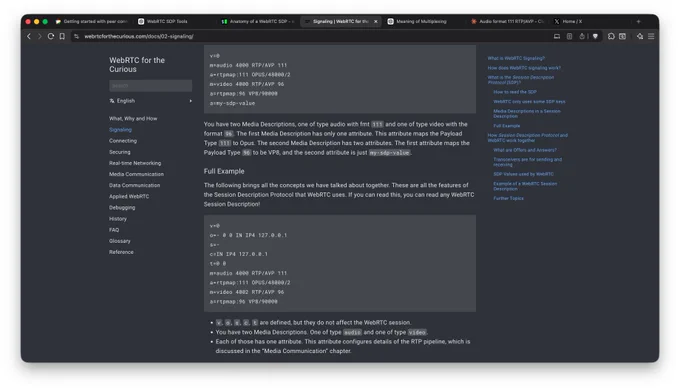Open FAQ page
The height and width of the screenshot is (390, 680).
[114, 230]
